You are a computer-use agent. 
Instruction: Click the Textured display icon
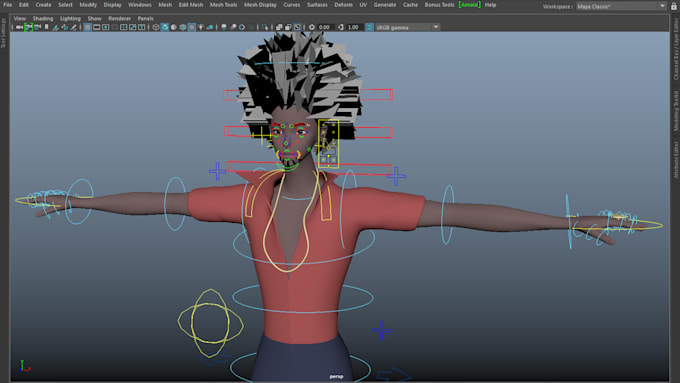point(191,27)
